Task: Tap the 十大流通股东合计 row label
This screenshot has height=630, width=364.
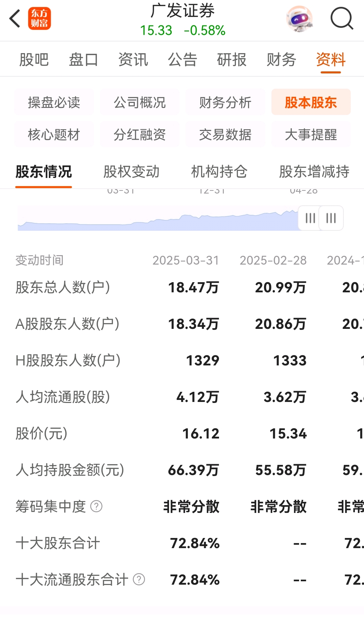Action: coord(72,580)
